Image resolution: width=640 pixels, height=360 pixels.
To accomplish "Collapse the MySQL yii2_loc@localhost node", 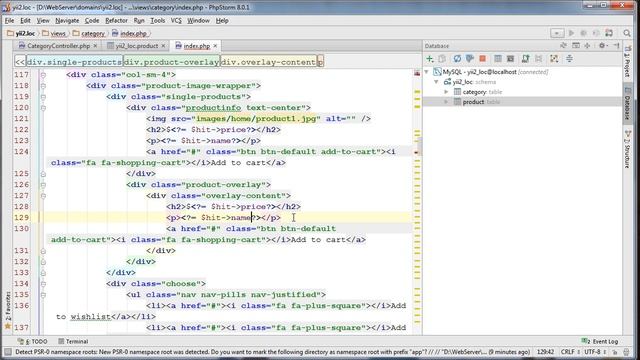I will (x=427, y=72).
